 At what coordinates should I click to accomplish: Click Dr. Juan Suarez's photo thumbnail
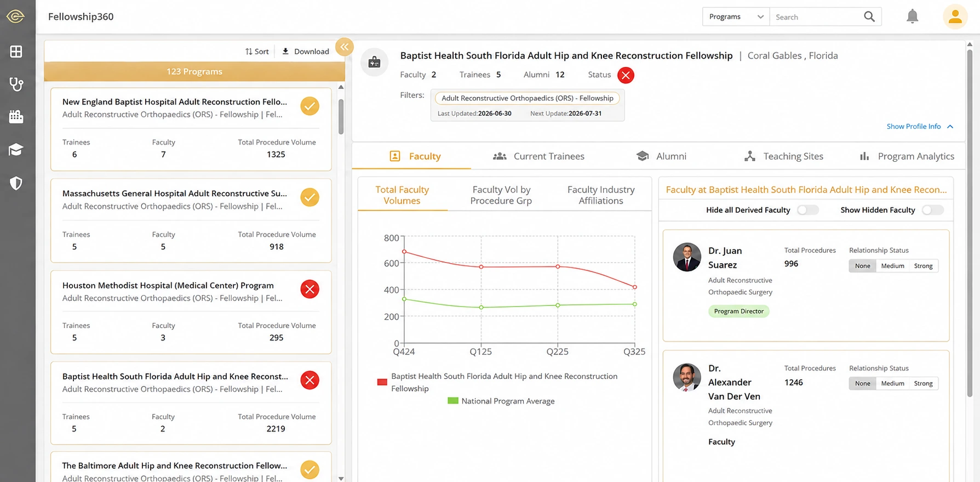(687, 257)
